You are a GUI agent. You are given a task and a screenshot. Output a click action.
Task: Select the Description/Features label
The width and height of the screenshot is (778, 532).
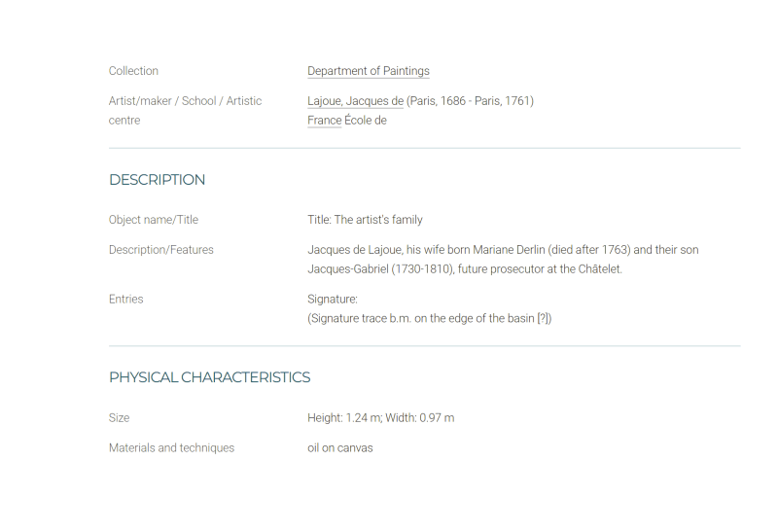click(160, 249)
